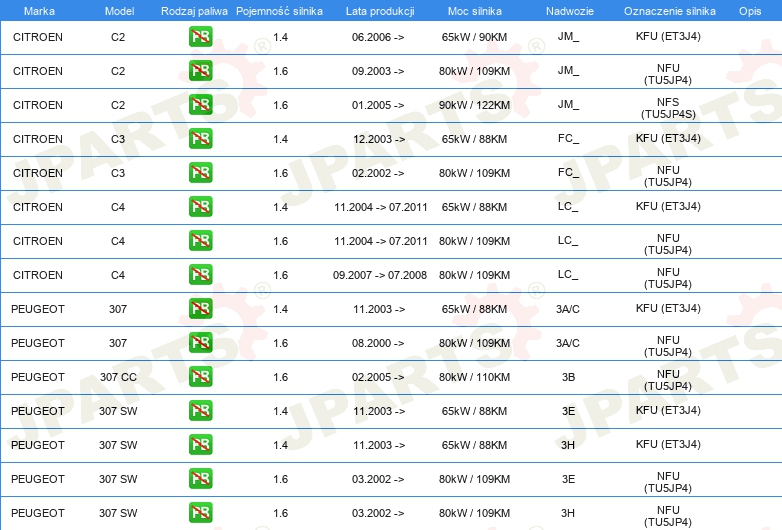The height and width of the screenshot is (530, 782).
Task: Click the 307 CC model cell
Action: (x=118, y=377)
